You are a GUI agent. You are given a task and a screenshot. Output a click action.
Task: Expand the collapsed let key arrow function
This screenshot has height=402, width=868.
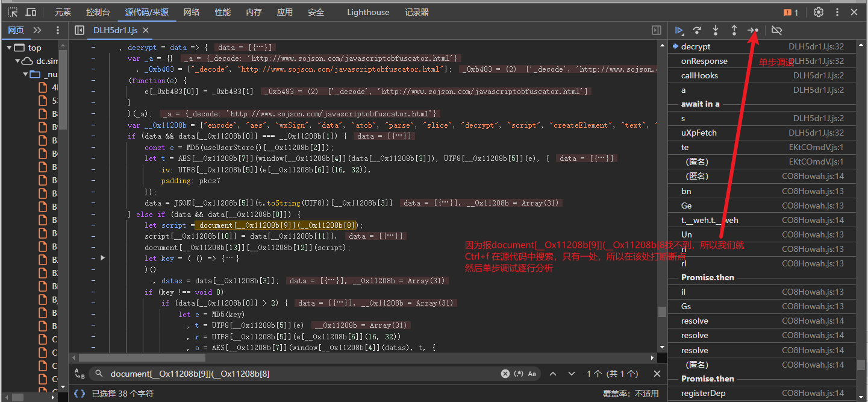click(x=103, y=258)
